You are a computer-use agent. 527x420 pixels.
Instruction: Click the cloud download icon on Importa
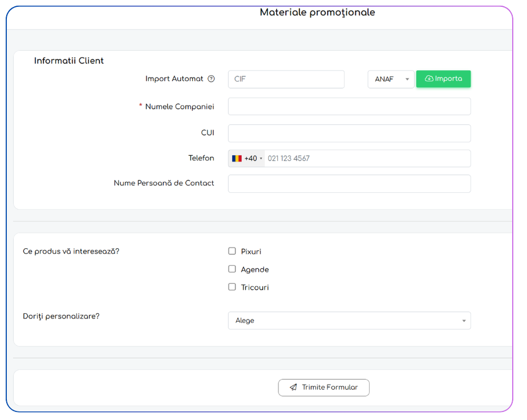[429, 79]
